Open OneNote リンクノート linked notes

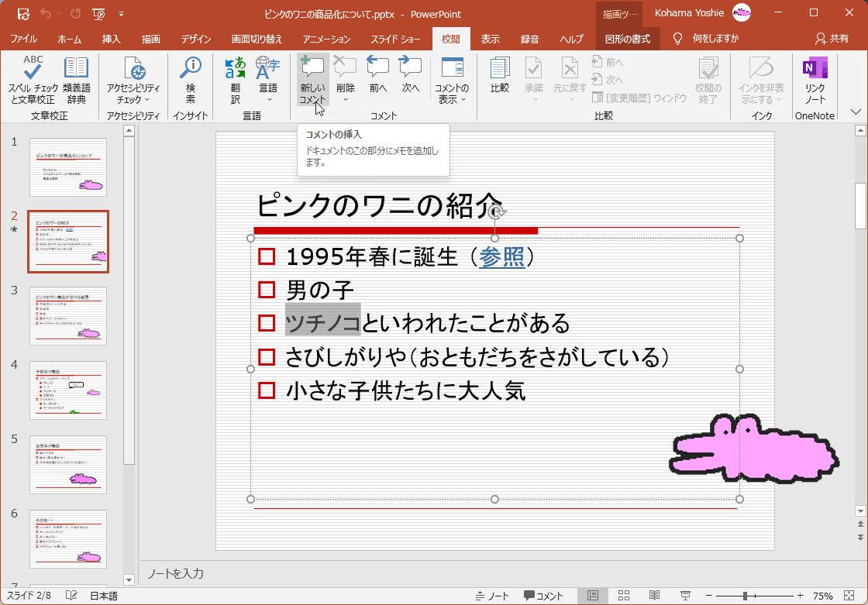pos(815,81)
